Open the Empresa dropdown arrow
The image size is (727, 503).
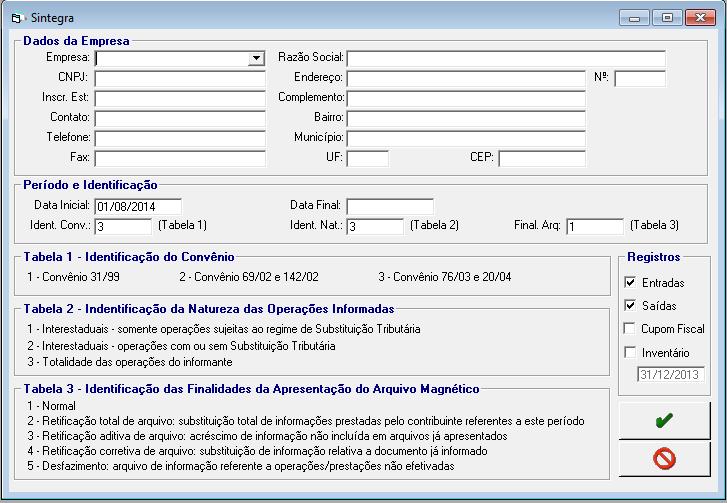point(256,58)
